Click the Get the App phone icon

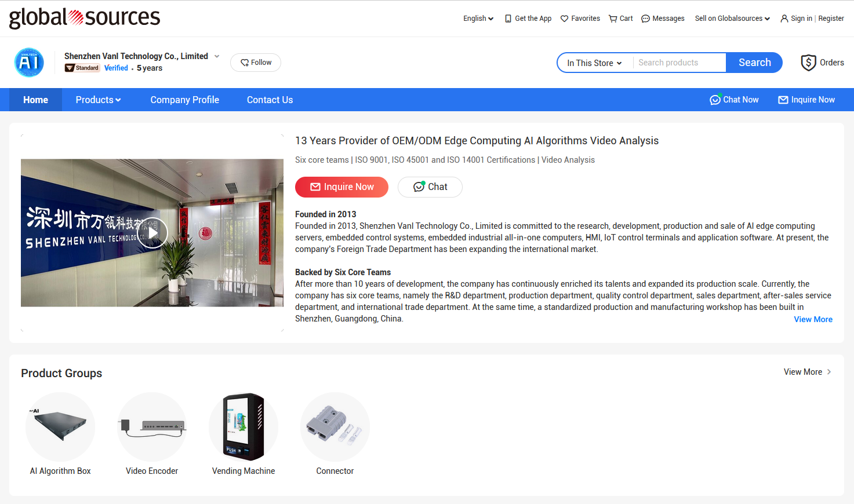tap(508, 19)
